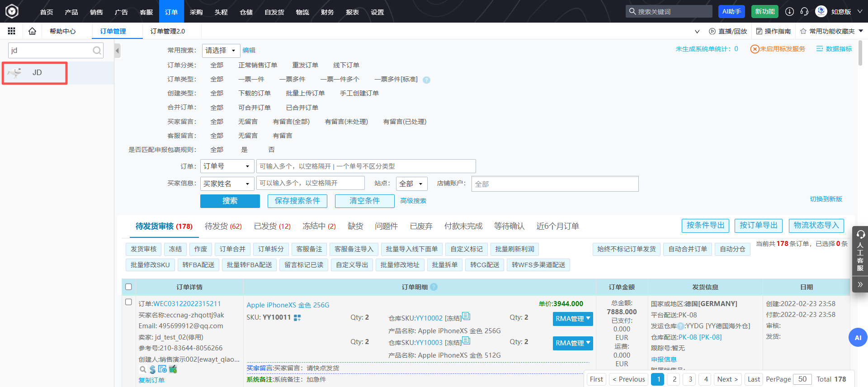This screenshot has height=387, width=868.
Task: Click the magnifier icon in the jd search box
Action: [97, 50]
